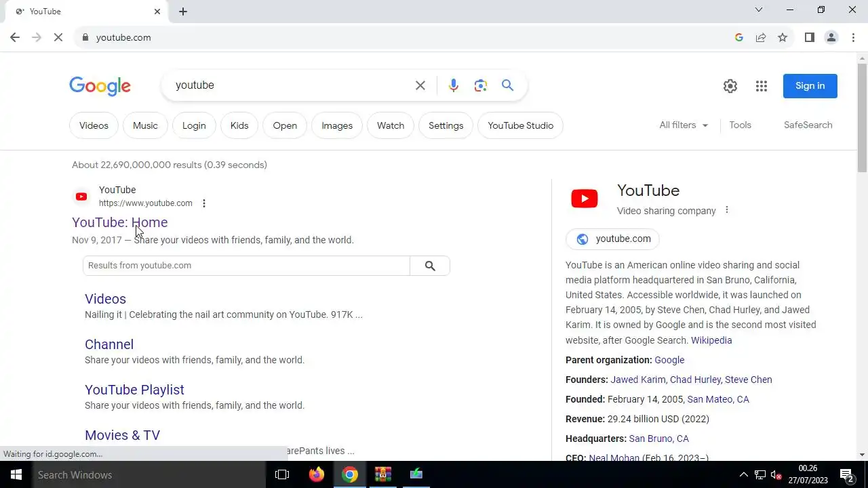Select the Watch filter chip

pyautogui.click(x=391, y=125)
